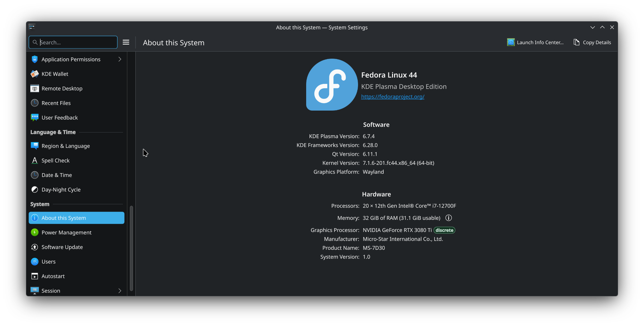Image resolution: width=644 pixels, height=327 pixels.
Task: Click the About this System info icon
Action: [x=35, y=218]
